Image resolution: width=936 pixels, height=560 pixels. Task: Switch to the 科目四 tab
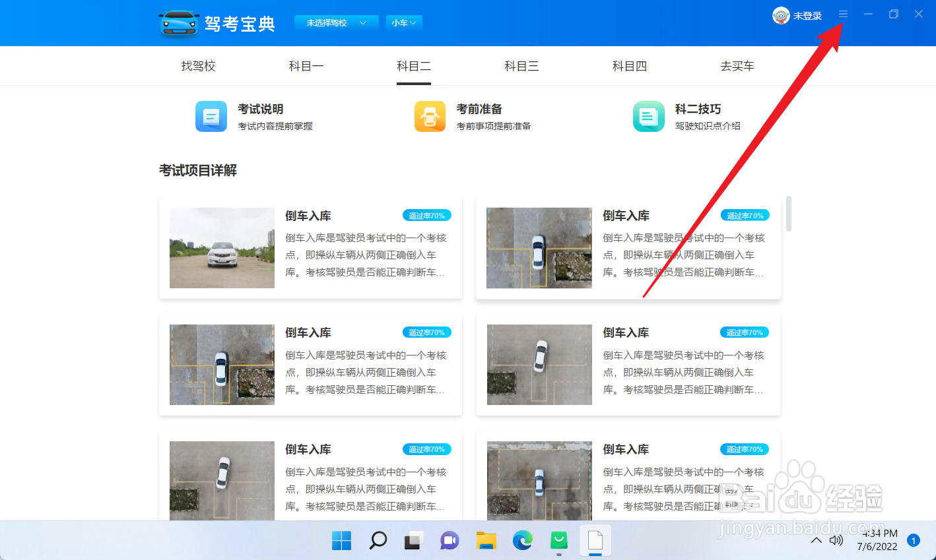coord(630,66)
